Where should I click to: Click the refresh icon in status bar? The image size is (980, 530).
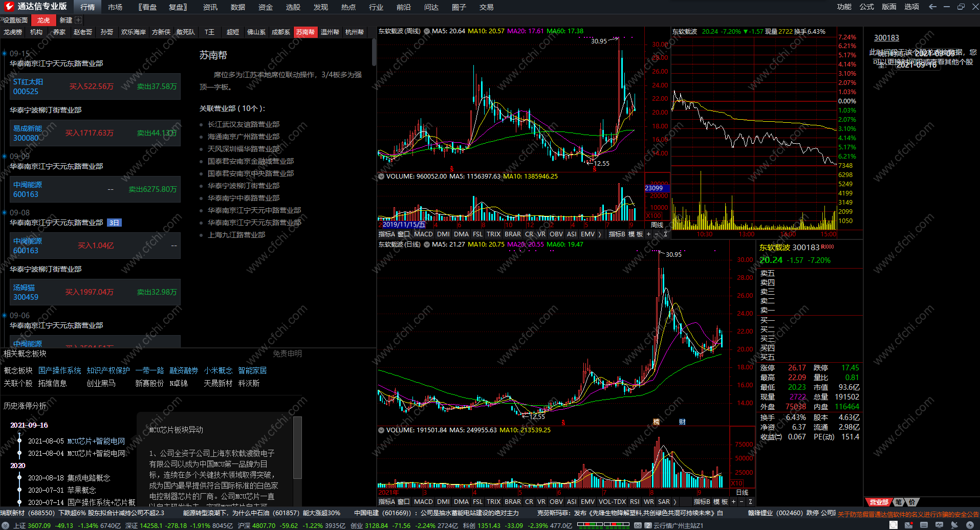pos(893,525)
